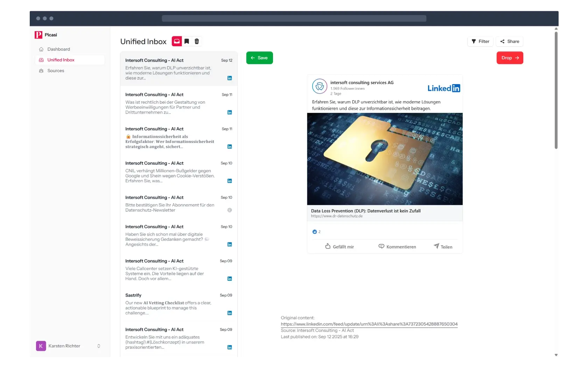Viewport: 588px width, 368px height.
Task: Click LinkedIn icon on Sastrify message
Action: click(x=230, y=313)
